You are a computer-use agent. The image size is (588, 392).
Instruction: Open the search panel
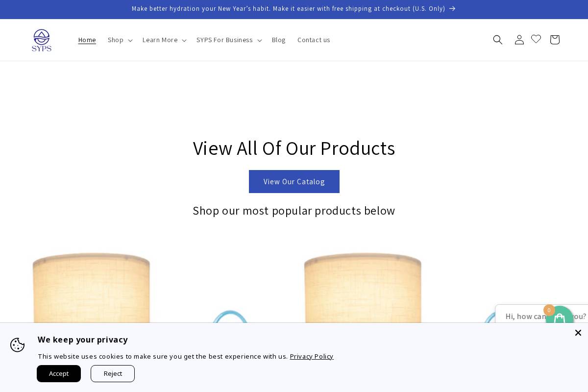(497, 40)
